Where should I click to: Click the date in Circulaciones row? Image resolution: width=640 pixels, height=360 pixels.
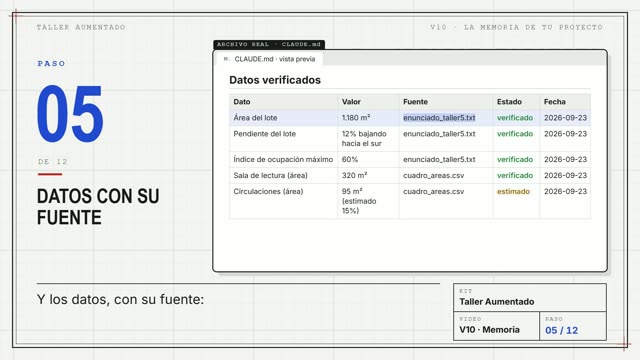565,191
